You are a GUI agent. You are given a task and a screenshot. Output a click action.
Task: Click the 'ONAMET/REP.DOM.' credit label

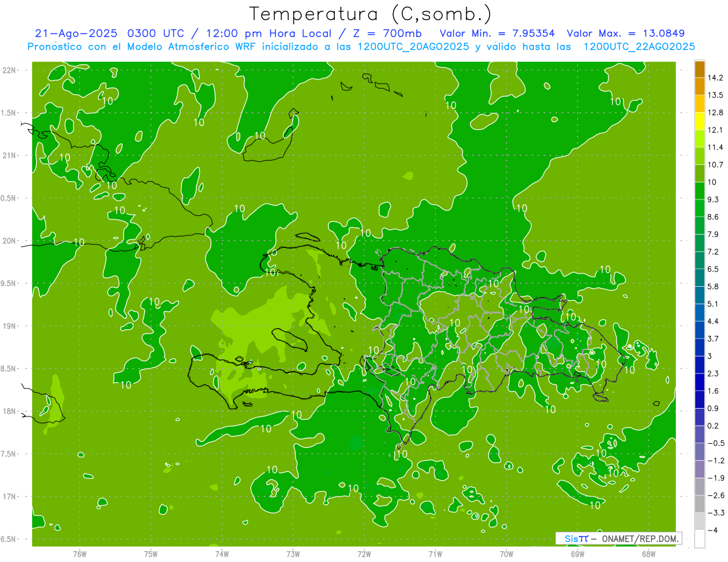pos(640,538)
